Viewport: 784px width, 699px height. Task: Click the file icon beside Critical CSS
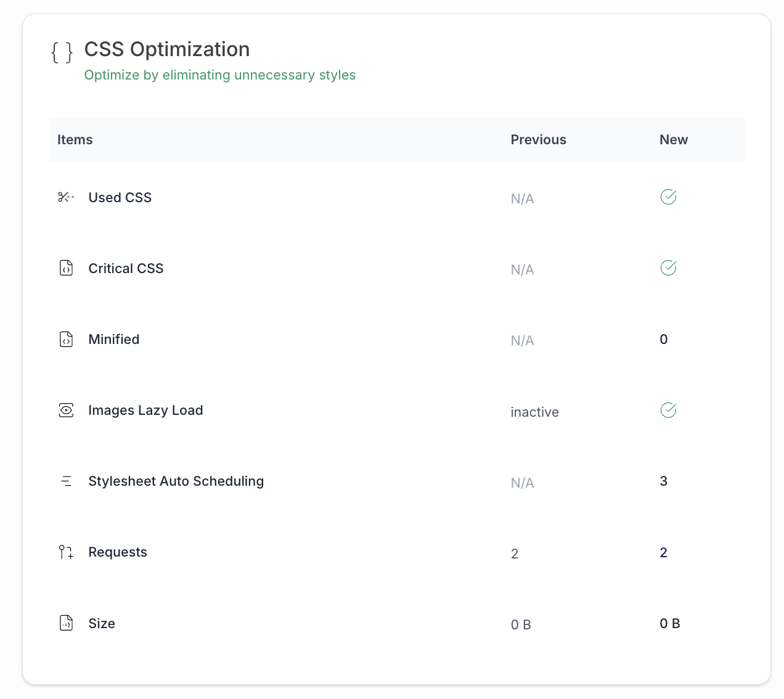coord(66,268)
